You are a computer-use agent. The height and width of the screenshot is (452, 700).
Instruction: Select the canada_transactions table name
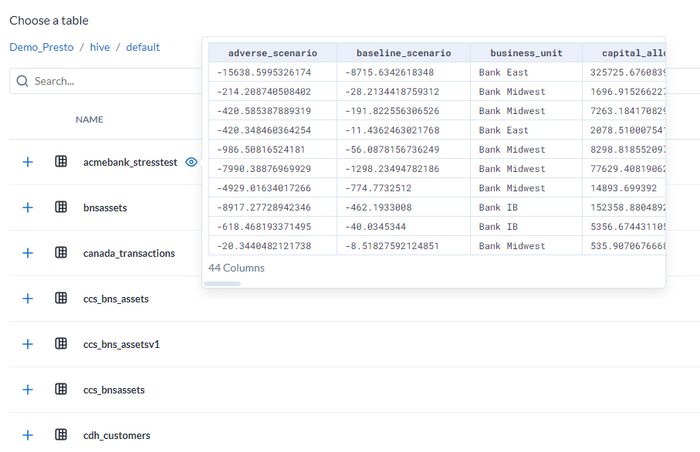[129, 253]
